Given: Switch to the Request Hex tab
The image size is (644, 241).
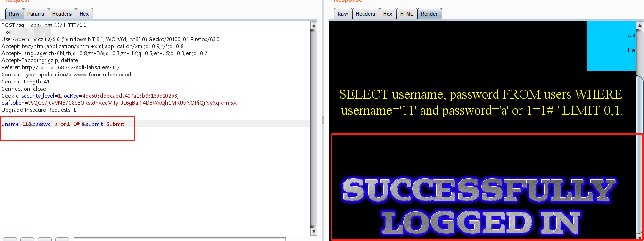Looking at the screenshot, I should click(x=84, y=14).
